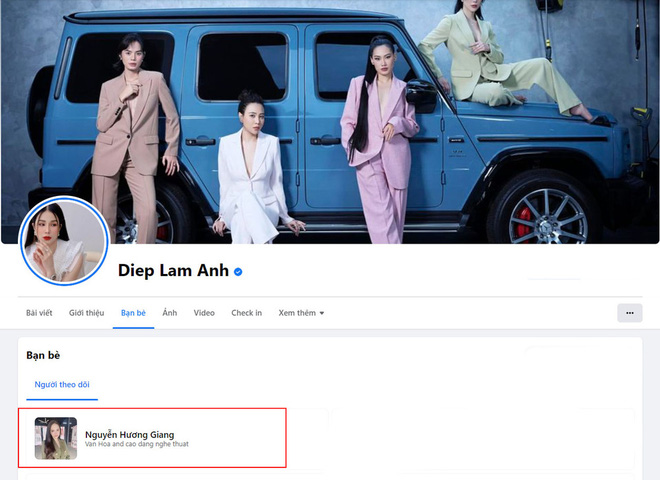
Task: Select the Người theo dõi sub-tab
Action: pos(62,384)
